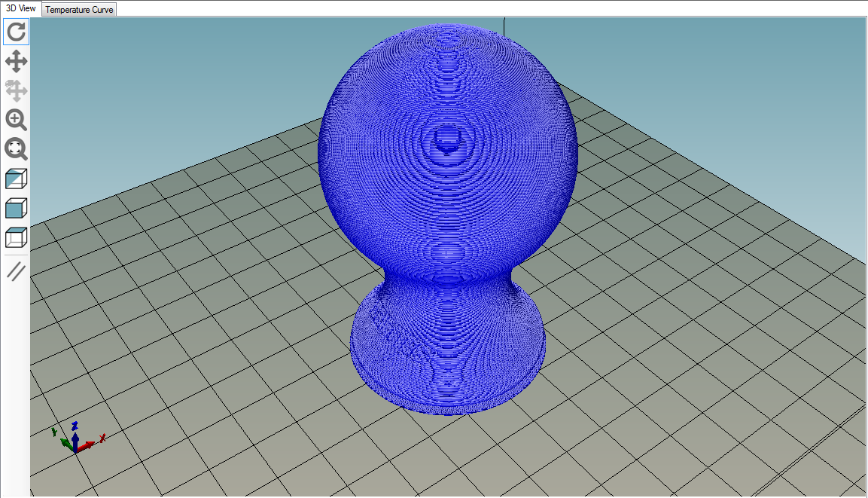Image resolution: width=868 pixels, height=498 pixels.
Task: Open the Temperature Curve tab
Action: pyautogui.click(x=79, y=9)
